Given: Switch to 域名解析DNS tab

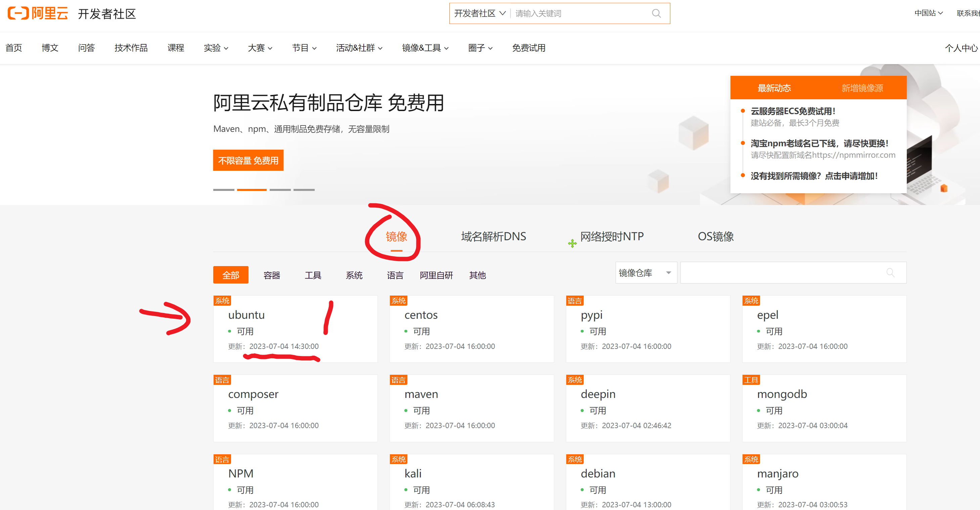Looking at the screenshot, I should pos(493,237).
